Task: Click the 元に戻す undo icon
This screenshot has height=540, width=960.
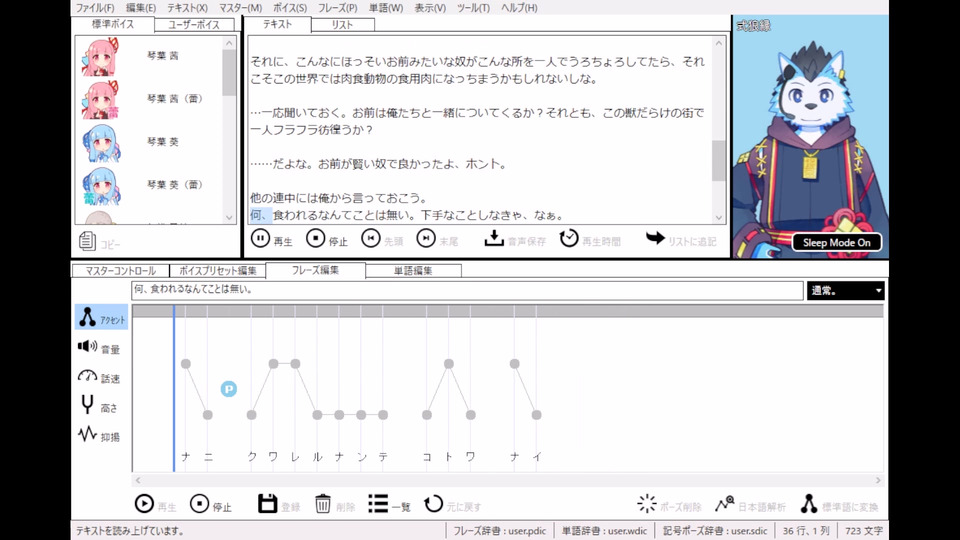Action: 433,504
